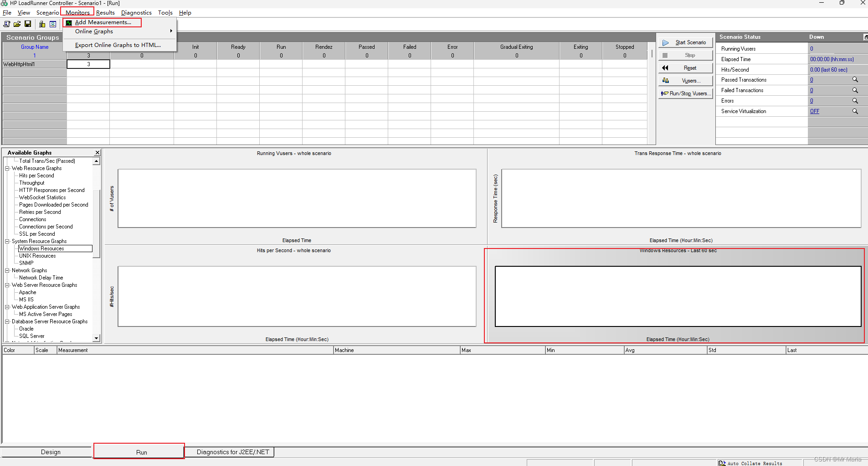Click the Start Scenario button
868x466 pixels.
(x=685, y=42)
